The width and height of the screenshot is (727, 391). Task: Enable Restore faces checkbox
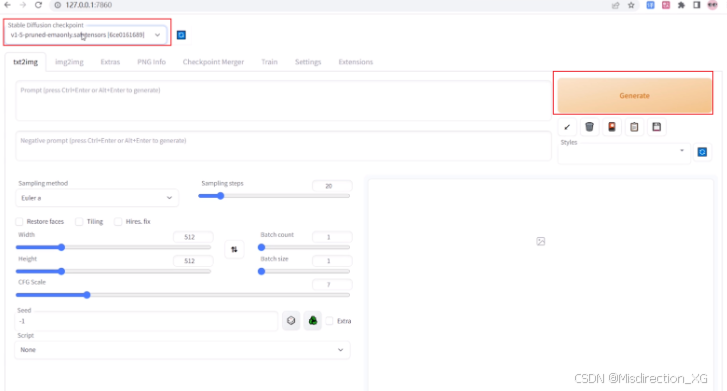click(x=19, y=222)
